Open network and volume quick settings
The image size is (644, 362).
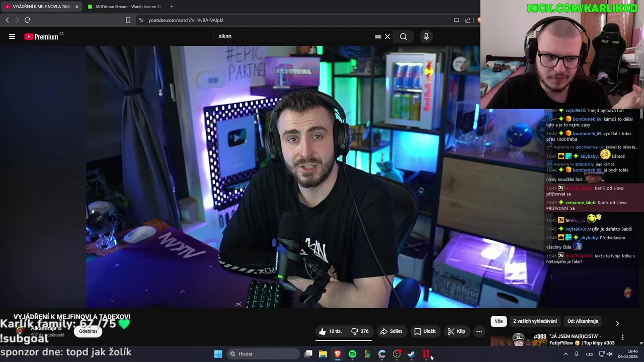(606, 354)
